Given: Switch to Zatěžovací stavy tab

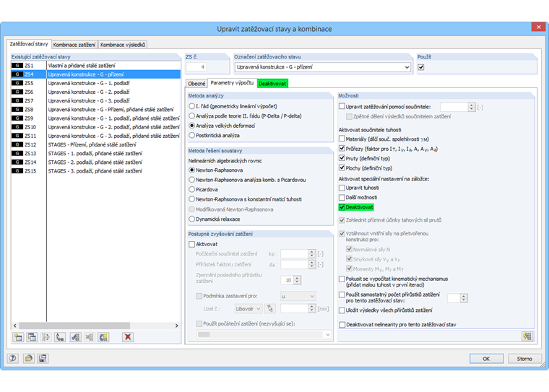Looking at the screenshot, I should tap(29, 44).
